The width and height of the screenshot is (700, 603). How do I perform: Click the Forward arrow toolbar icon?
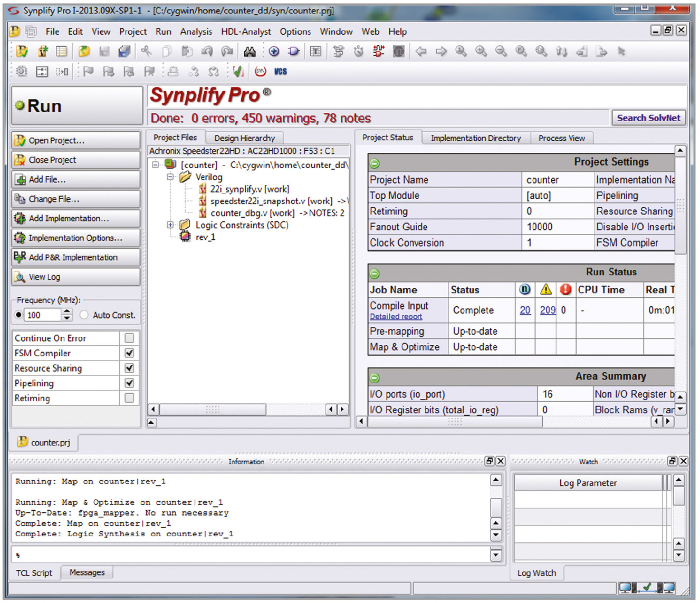coord(441,51)
